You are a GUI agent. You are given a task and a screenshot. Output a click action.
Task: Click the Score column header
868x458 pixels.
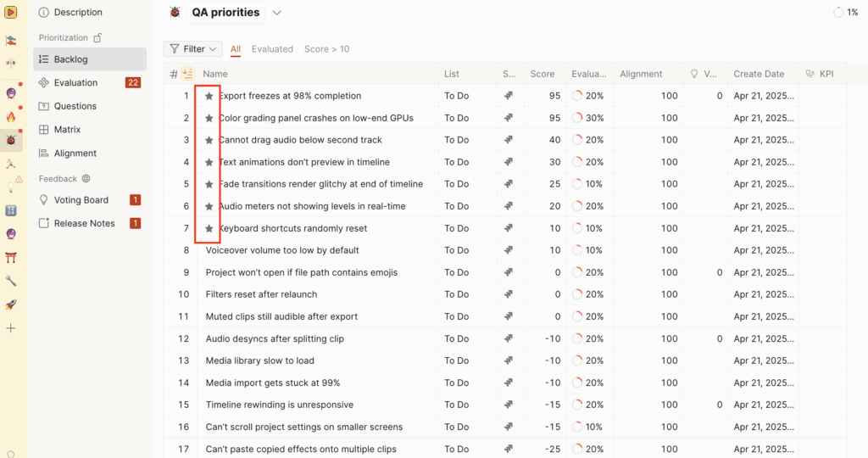542,74
